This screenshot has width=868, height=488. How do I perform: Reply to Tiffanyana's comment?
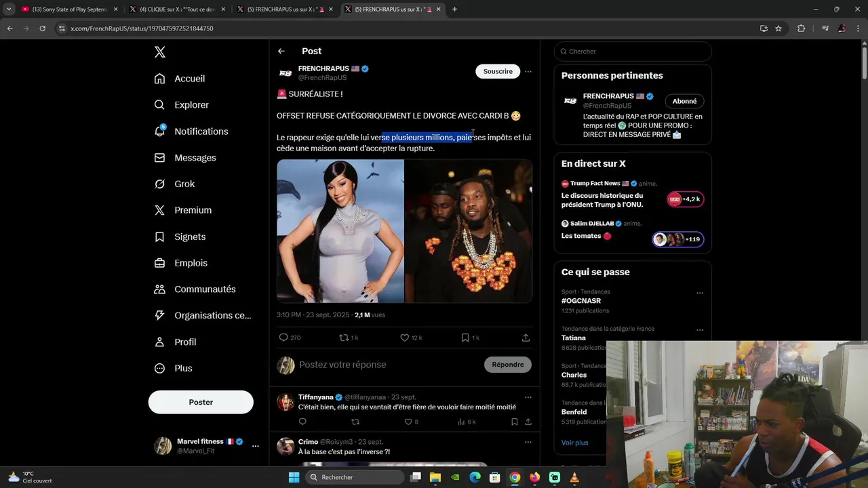click(x=302, y=422)
